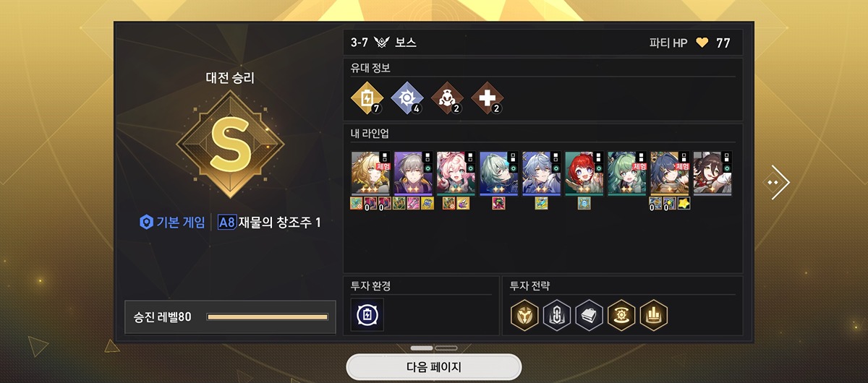Open the battery investment environment icon
This screenshot has width=868, height=383.
(367, 315)
